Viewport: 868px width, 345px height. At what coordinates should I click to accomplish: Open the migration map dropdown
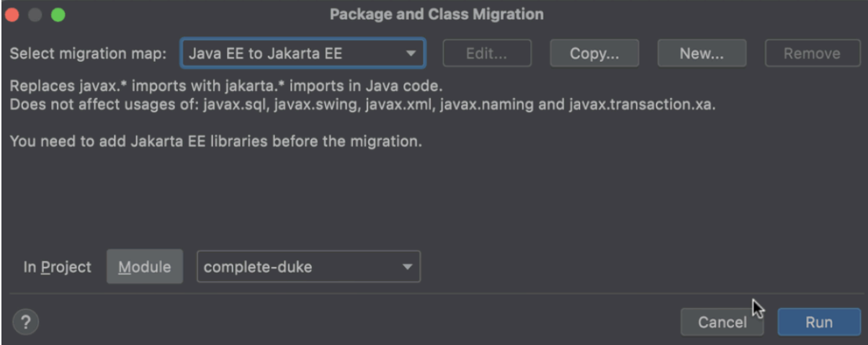pyautogui.click(x=303, y=53)
